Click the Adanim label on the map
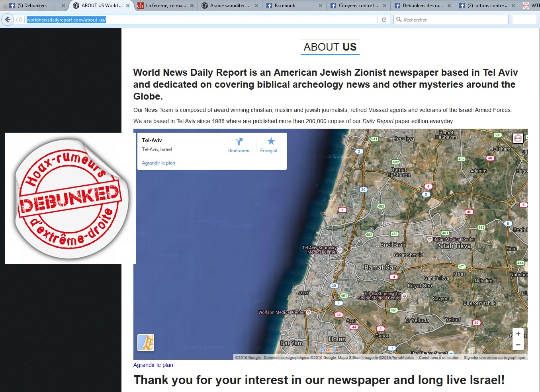 pyautogui.click(x=478, y=171)
